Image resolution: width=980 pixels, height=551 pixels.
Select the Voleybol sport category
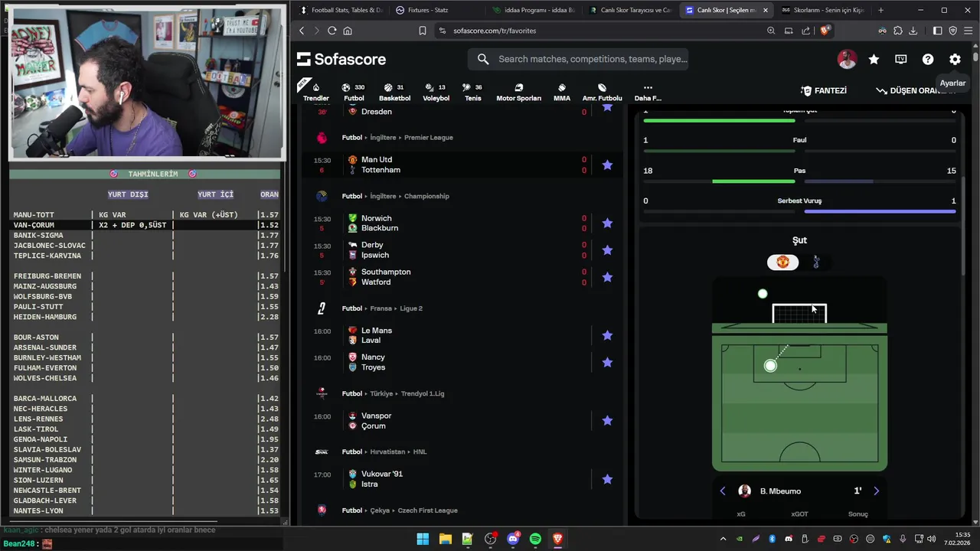[x=436, y=92]
